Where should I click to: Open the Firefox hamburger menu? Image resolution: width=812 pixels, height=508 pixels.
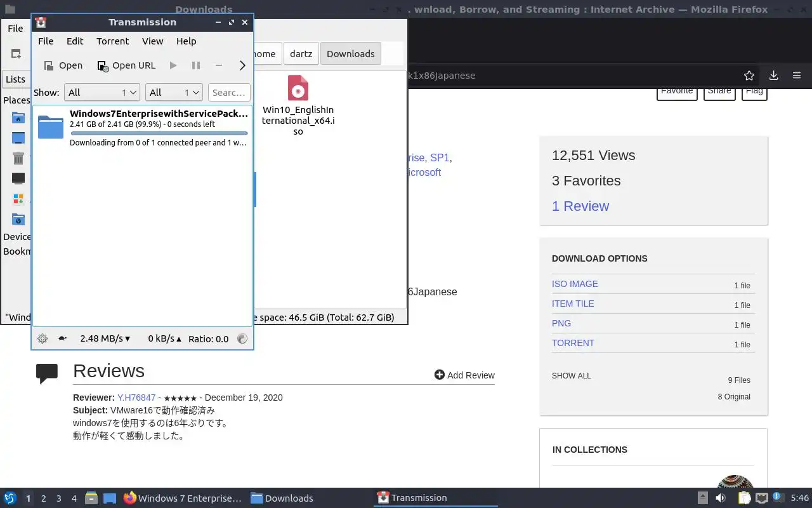click(x=797, y=76)
